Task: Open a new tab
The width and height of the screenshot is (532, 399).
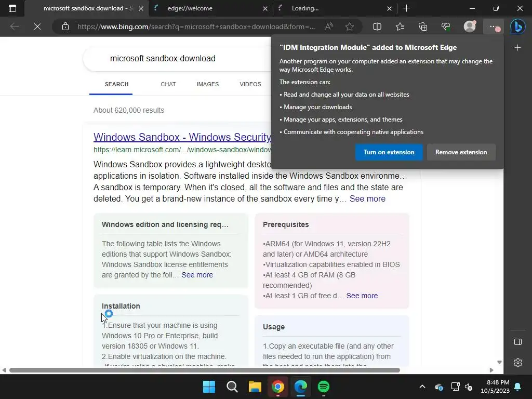Action: tap(406, 8)
